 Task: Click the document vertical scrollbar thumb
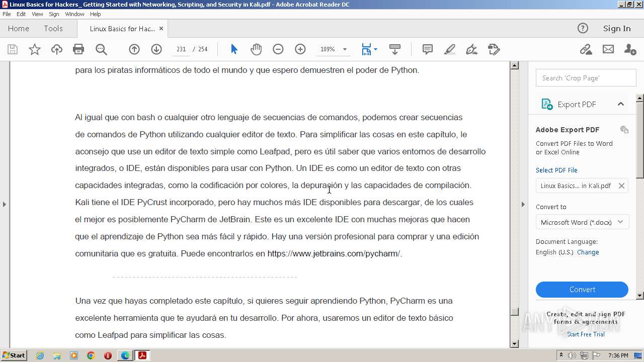coord(514,312)
